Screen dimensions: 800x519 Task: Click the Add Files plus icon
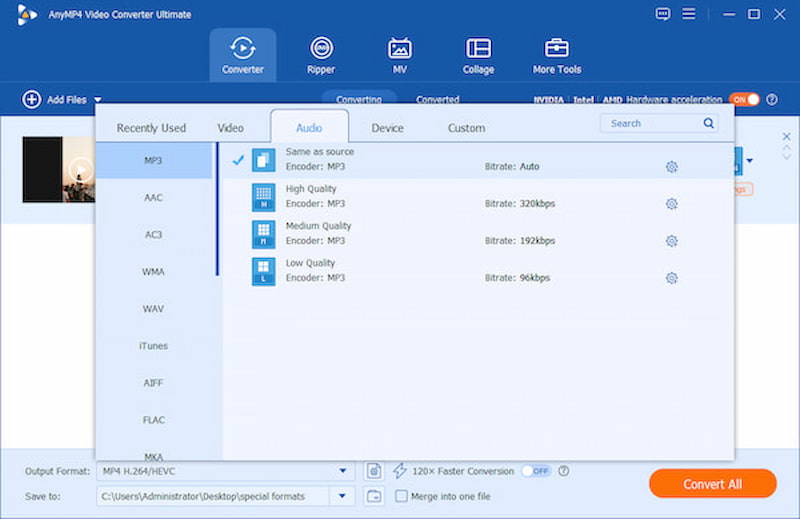pos(32,99)
